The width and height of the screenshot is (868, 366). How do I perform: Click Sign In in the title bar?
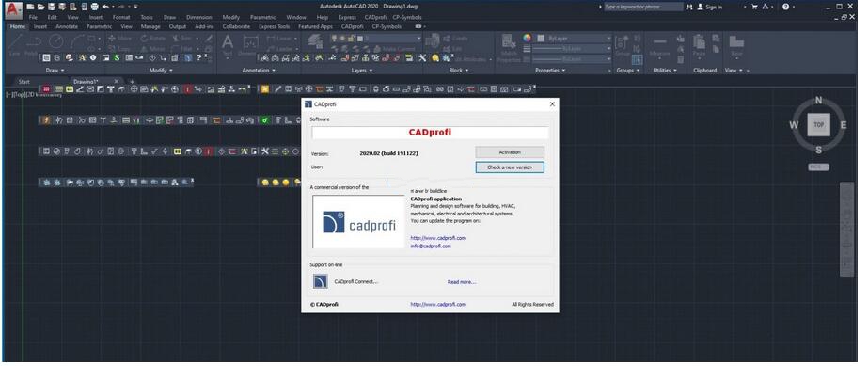point(714,7)
